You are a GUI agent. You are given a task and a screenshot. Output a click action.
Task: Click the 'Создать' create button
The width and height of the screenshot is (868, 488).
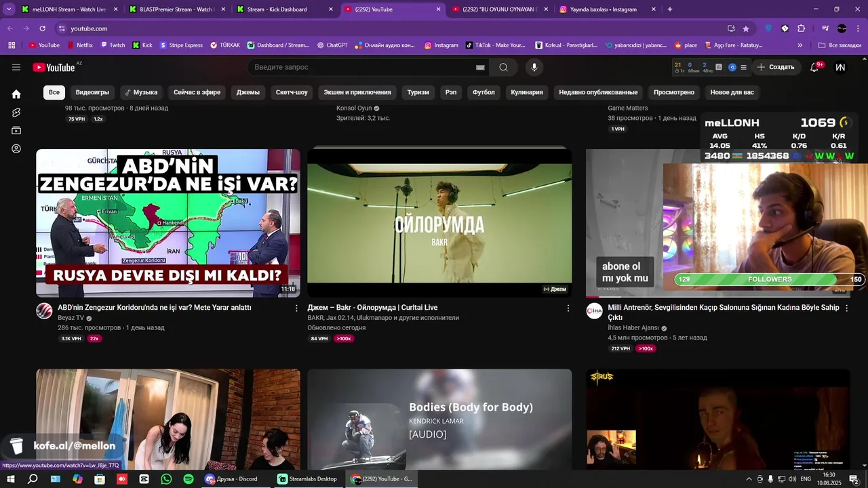pyautogui.click(x=776, y=67)
